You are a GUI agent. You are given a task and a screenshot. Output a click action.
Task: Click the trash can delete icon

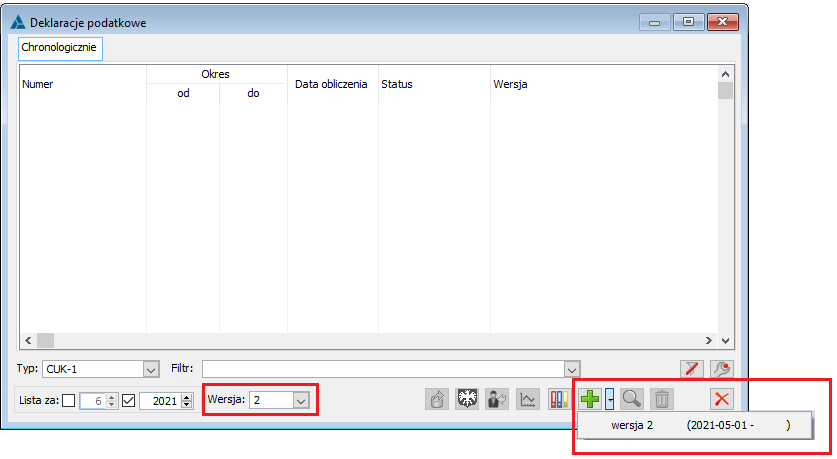click(662, 399)
